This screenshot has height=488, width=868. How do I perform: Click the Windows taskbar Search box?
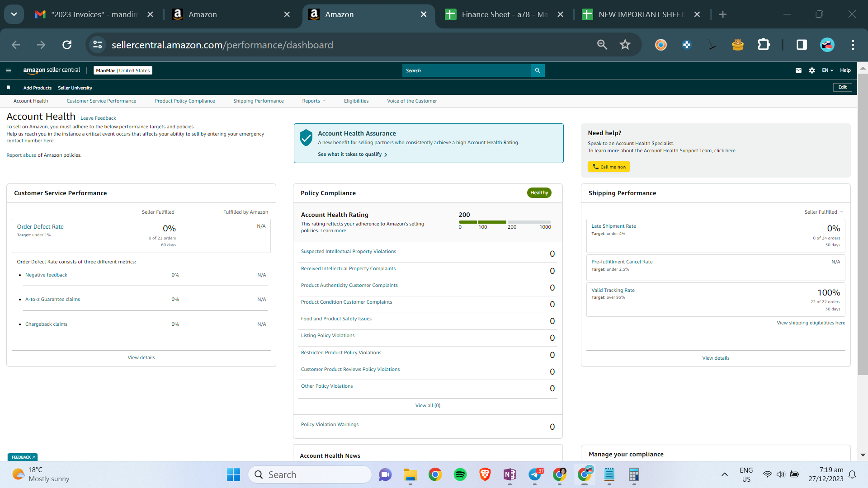[310, 474]
